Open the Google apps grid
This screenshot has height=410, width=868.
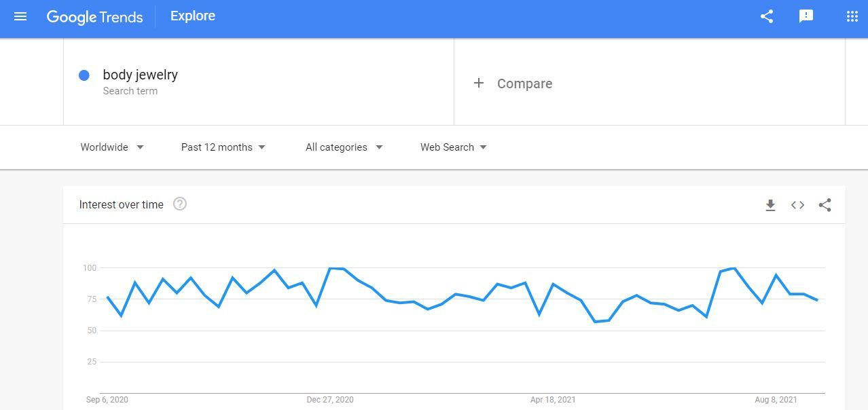852,16
